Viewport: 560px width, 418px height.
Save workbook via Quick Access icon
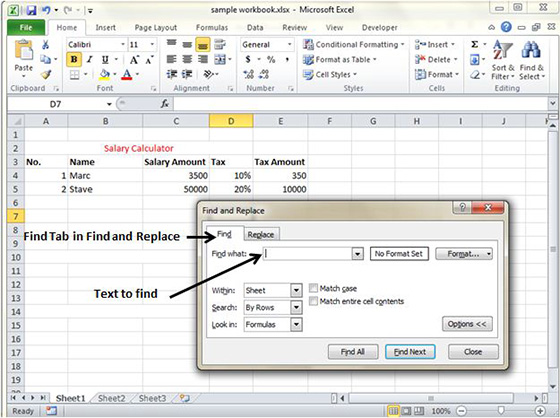[31, 10]
